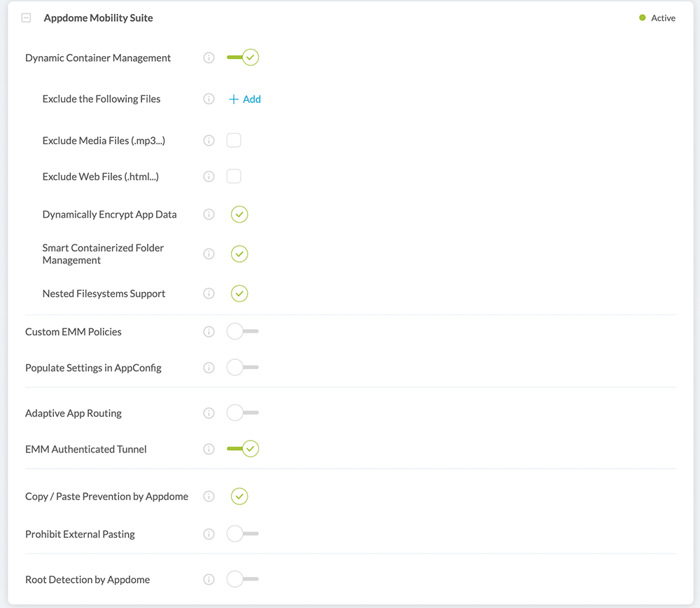Click info icon for Exclude Media Files
This screenshot has height=608, width=700.
[209, 141]
